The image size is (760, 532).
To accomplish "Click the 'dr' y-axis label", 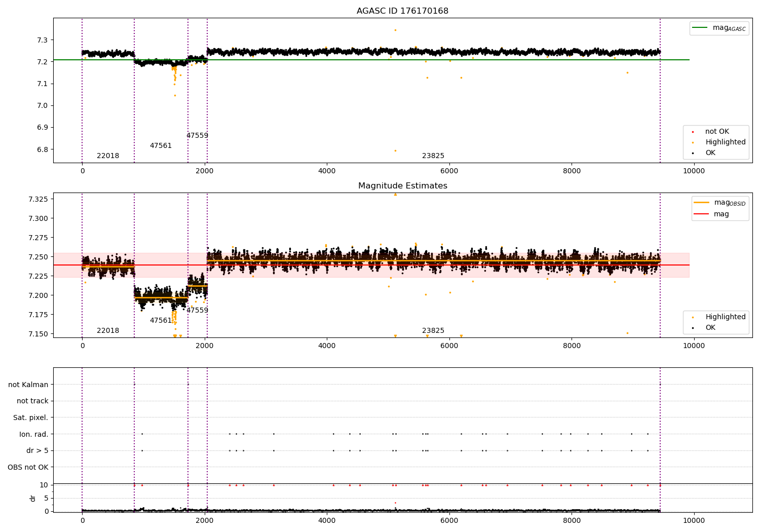I will [x=33, y=498].
